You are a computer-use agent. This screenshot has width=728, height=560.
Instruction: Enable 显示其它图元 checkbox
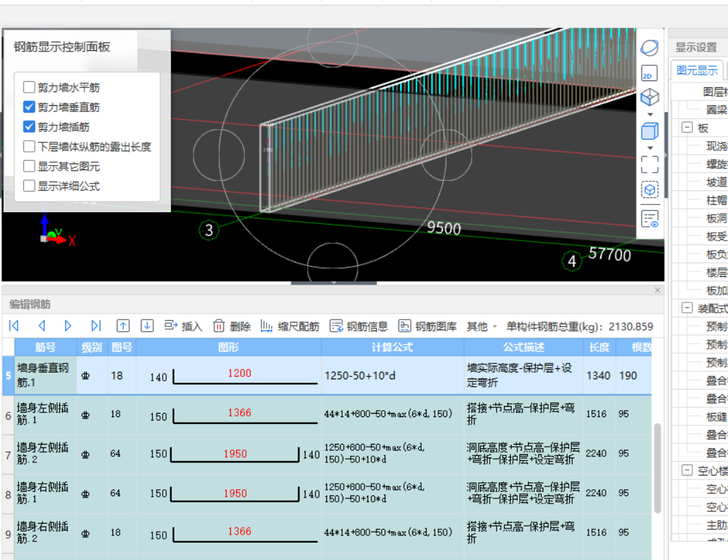(x=29, y=166)
